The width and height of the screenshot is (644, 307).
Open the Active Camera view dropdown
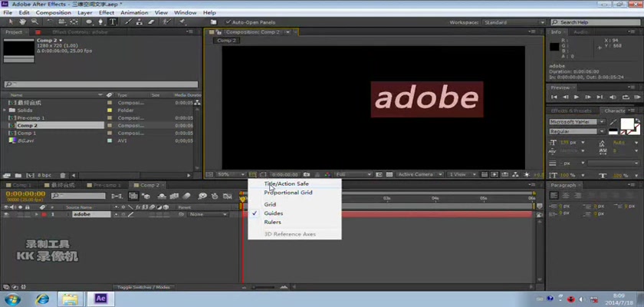[x=420, y=174]
